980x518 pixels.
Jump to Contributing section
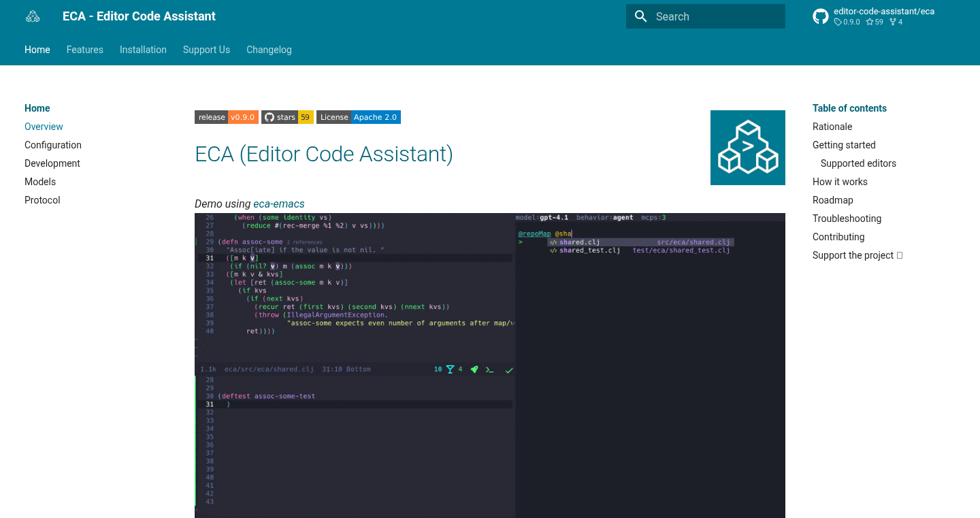coord(838,237)
